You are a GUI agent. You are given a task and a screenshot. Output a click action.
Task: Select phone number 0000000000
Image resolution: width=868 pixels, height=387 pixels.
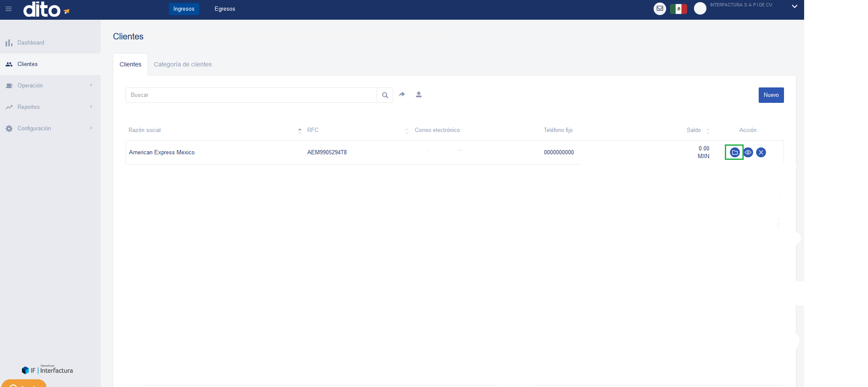(x=559, y=153)
